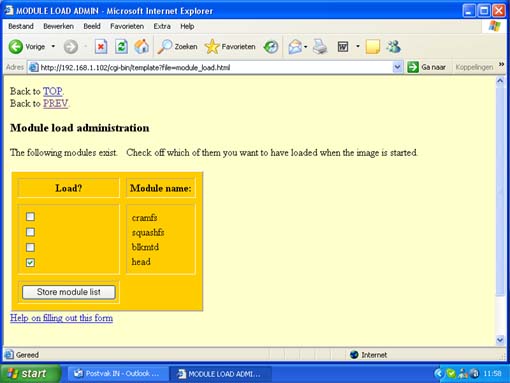Click the yellow note Discuss icon
Viewport: 510px width, 383px height.
point(373,47)
